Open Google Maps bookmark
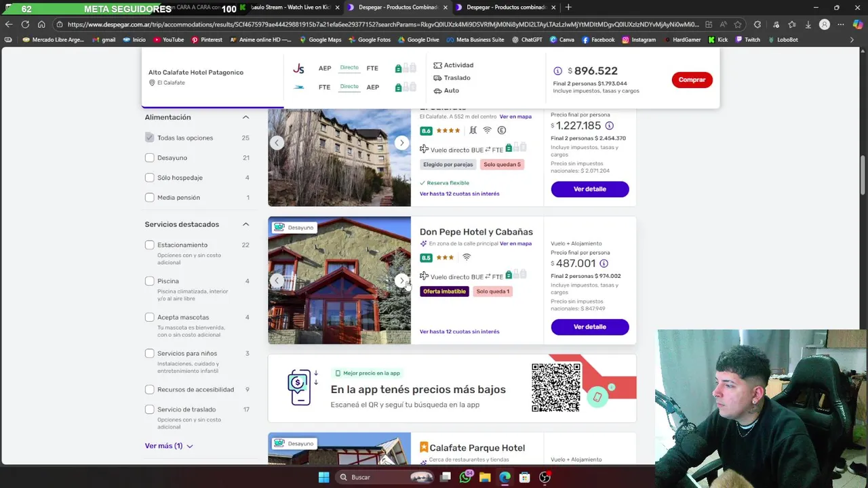868x488 pixels. pyautogui.click(x=321, y=40)
